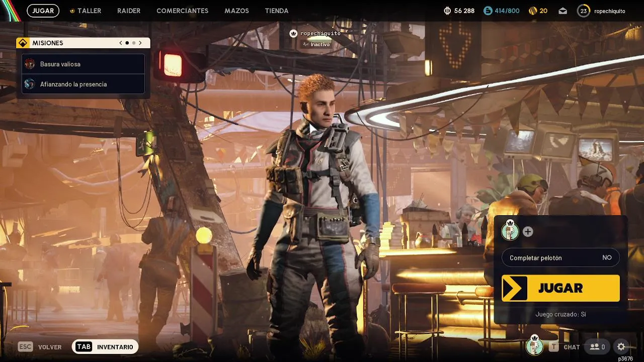Select the first missions page dot
Screen dimensions: 644x362
click(x=127, y=43)
